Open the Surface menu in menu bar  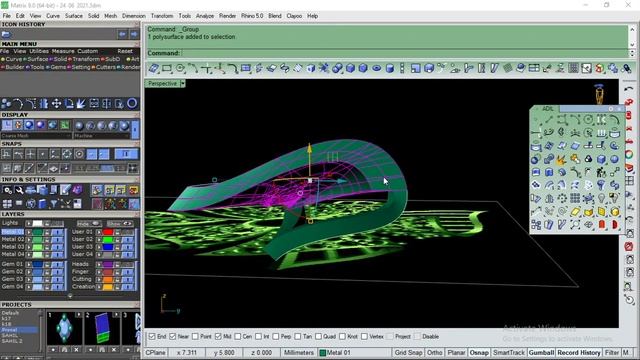click(x=74, y=16)
